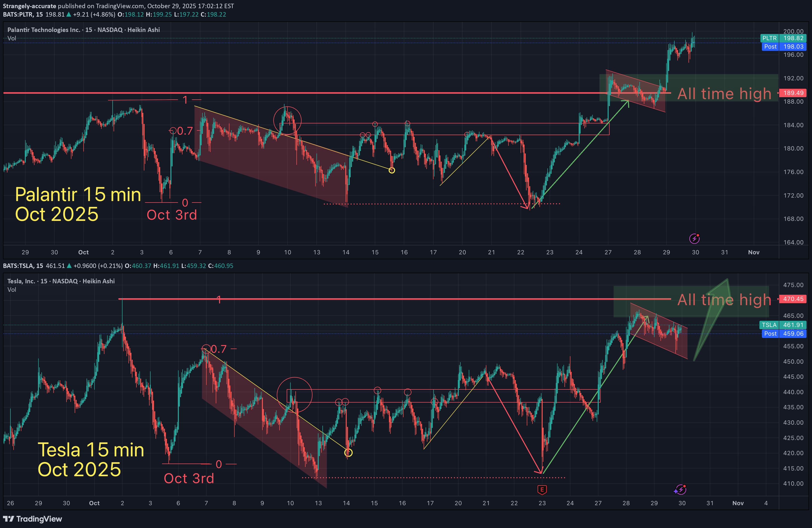Click the large red circle on Tesla chart
812x528 pixels.
(294, 395)
